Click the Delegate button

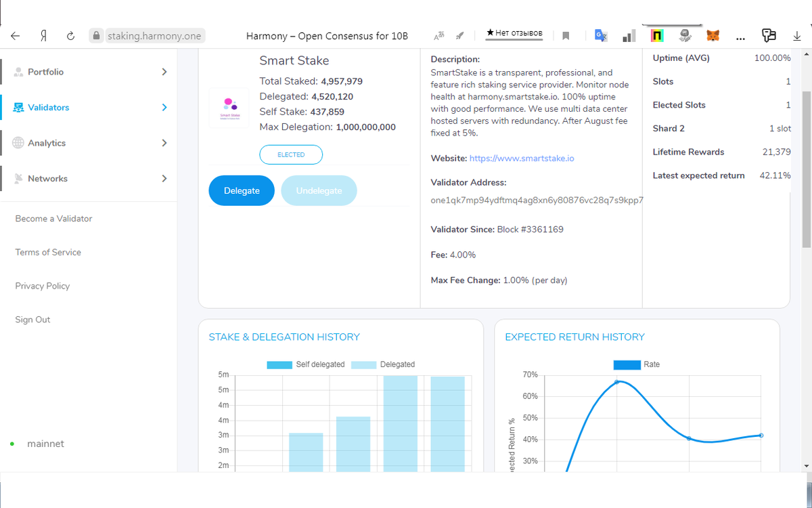(x=242, y=190)
